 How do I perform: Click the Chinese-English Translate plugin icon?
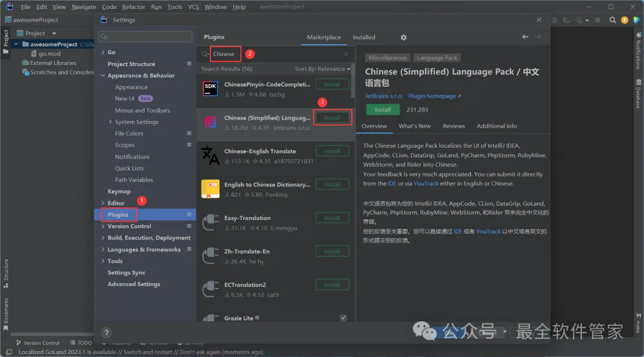(x=210, y=156)
